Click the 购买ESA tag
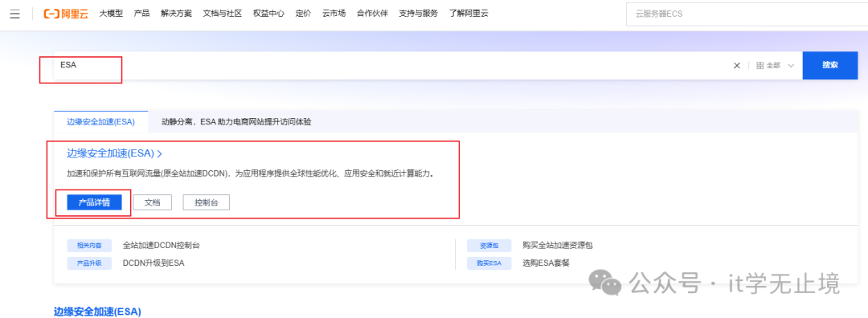This screenshot has height=318, width=868. [x=489, y=263]
